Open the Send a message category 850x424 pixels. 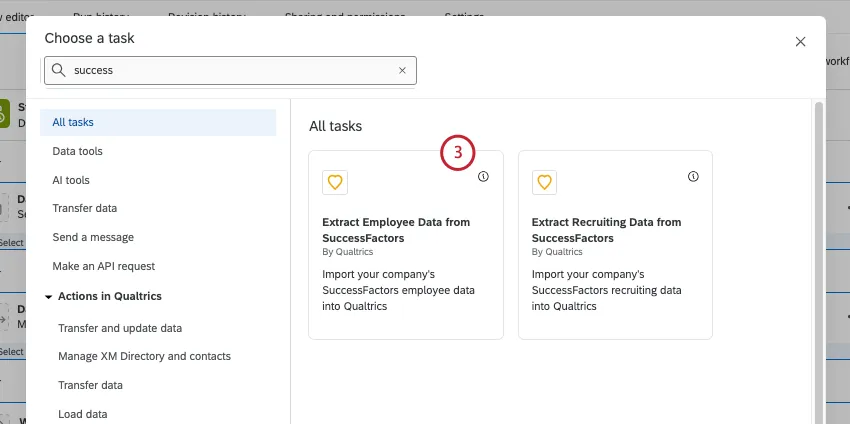93,237
